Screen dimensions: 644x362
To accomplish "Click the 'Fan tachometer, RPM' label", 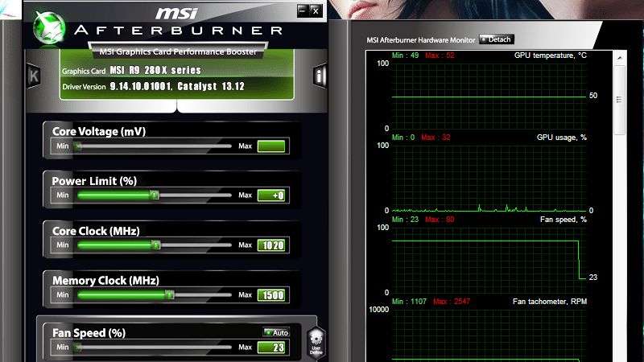I will 550,301.
